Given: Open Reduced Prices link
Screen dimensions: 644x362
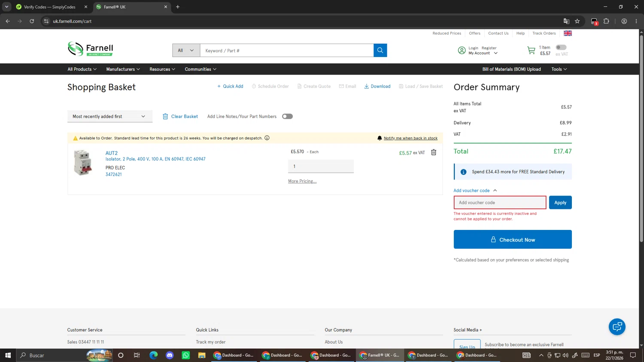Looking at the screenshot, I should pyautogui.click(x=447, y=33).
